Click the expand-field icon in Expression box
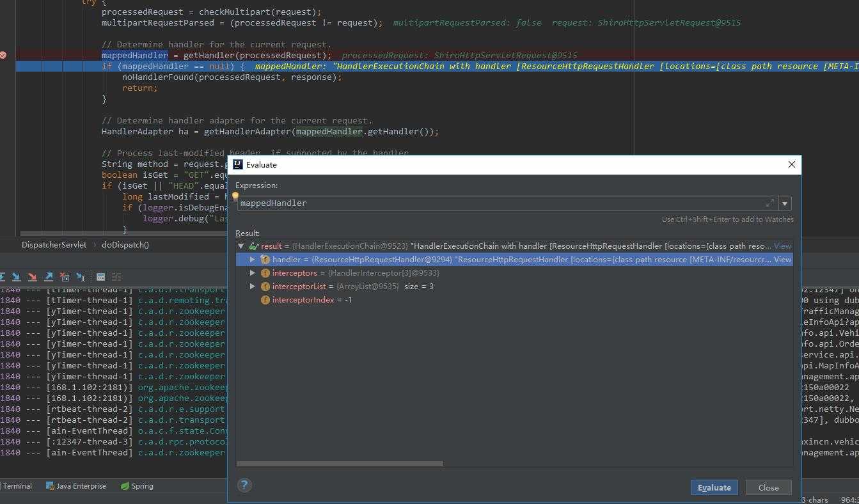Image resolution: width=859 pixels, height=504 pixels. click(769, 203)
